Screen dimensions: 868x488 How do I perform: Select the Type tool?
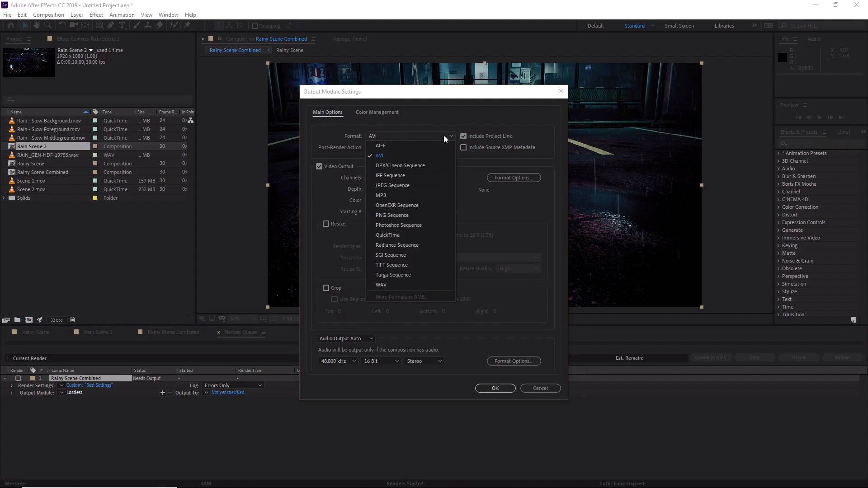coord(122,26)
